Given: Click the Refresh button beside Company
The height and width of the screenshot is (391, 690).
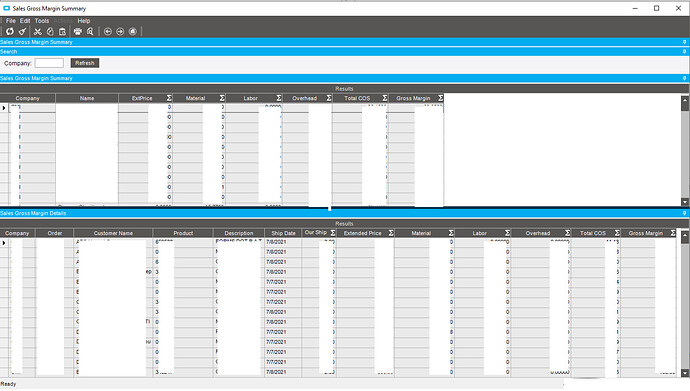Looking at the screenshot, I should click(x=84, y=63).
